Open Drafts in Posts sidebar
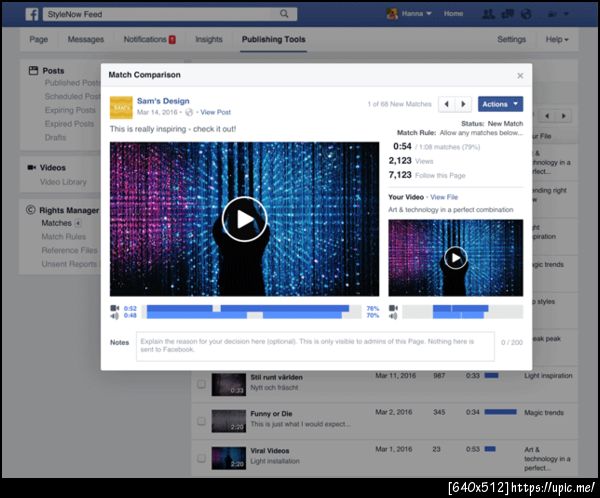The width and height of the screenshot is (600, 498). coord(55,137)
